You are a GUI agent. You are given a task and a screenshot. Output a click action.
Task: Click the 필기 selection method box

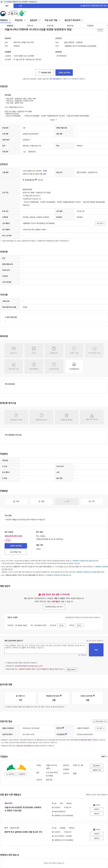click(x=66, y=501)
